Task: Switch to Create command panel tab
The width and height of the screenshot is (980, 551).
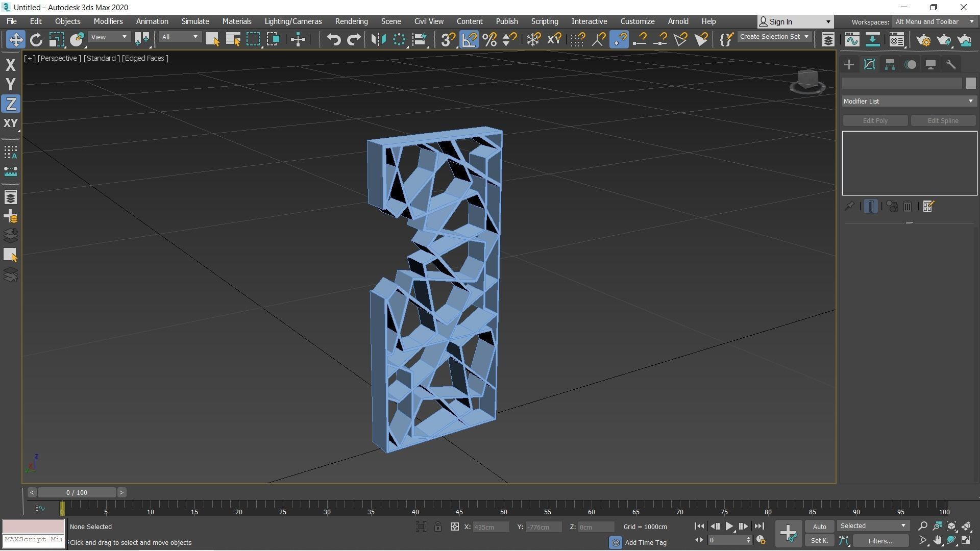Action: point(849,64)
